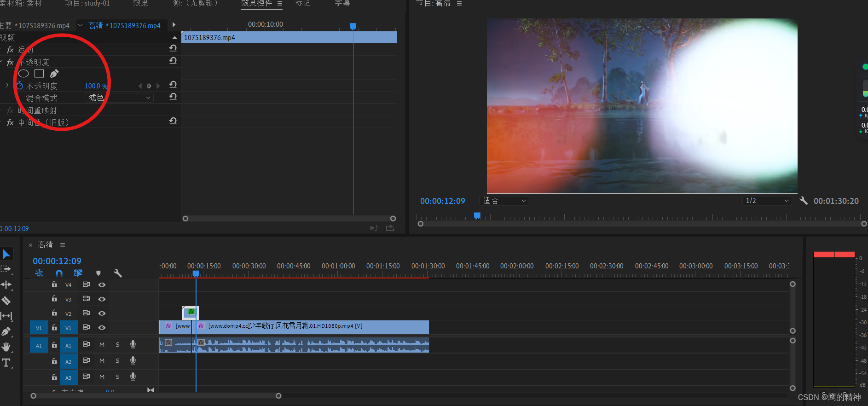Select the Ripple Edit tool
Viewport: 868px width, 406px height.
[6, 285]
